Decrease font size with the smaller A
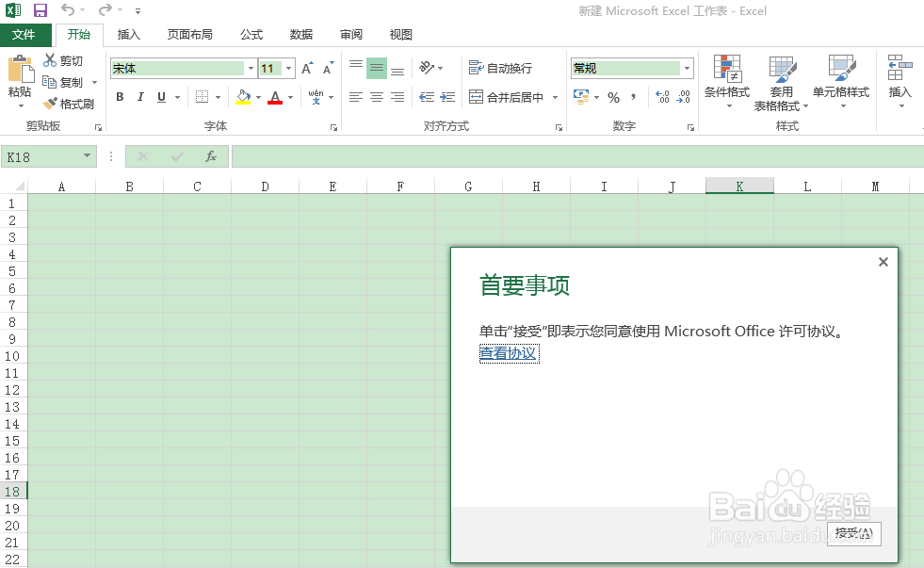 pos(328,69)
